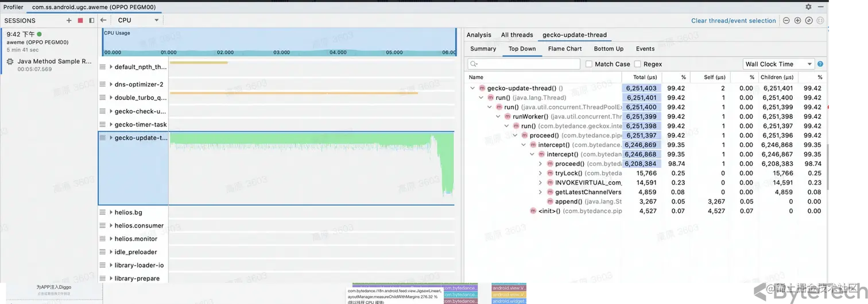
Task: Grab the drag handle of gecko-timer-task thread
Action: tap(103, 124)
